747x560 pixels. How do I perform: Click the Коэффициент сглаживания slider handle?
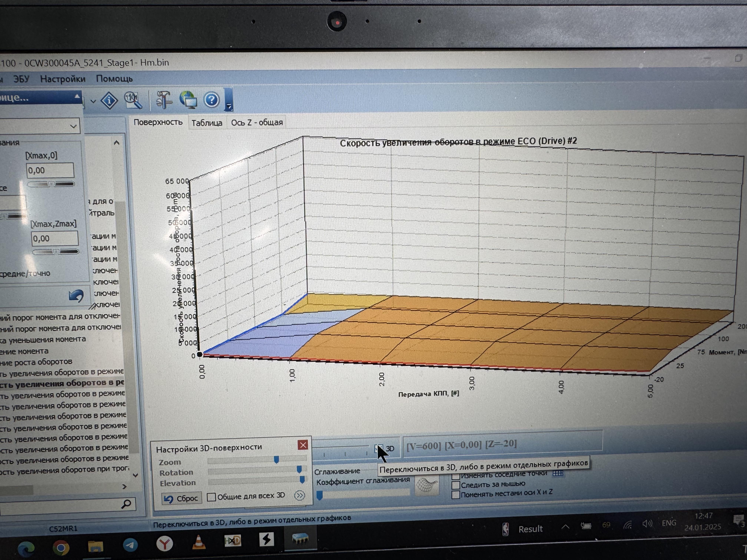pos(319,495)
